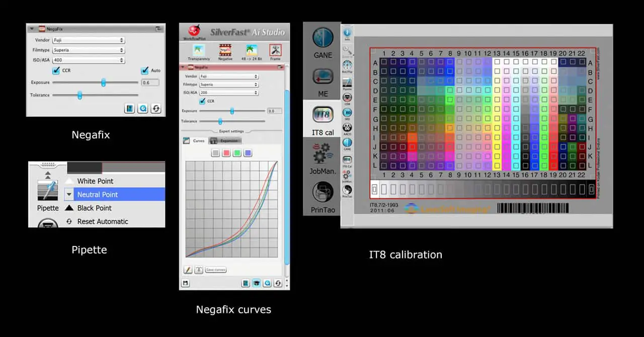Toggle CCR checkbox in Negafix panel
Image resolution: width=644 pixels, height=337 pixels.
[56, 70]
